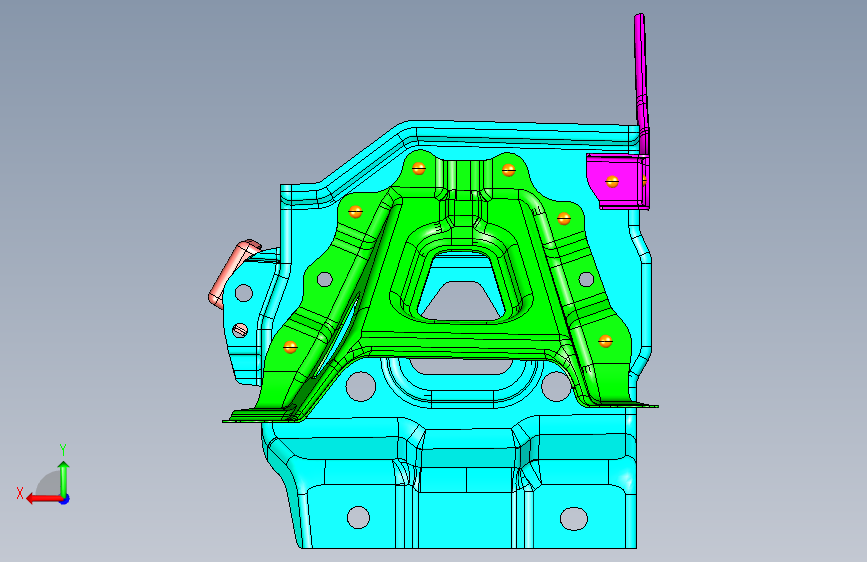Pick the lowest-right orange weld point on green bracket
This screenshot has width=867, height=562.
click(x=605, y=341)
